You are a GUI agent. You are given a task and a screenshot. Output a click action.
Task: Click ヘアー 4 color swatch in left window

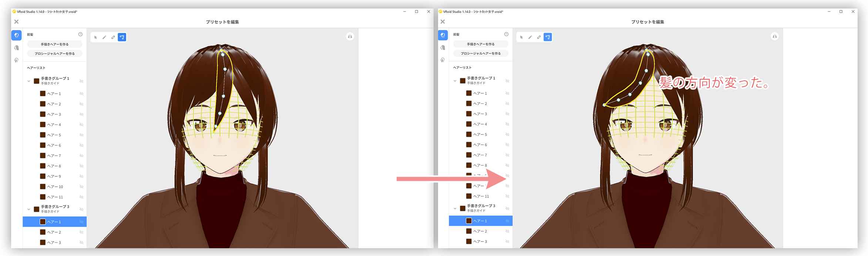43,124
